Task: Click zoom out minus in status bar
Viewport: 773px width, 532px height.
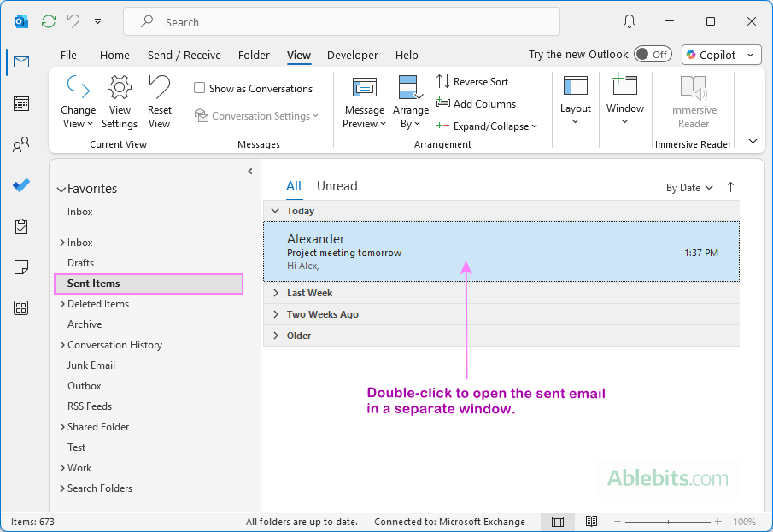Action: [617, 522]
